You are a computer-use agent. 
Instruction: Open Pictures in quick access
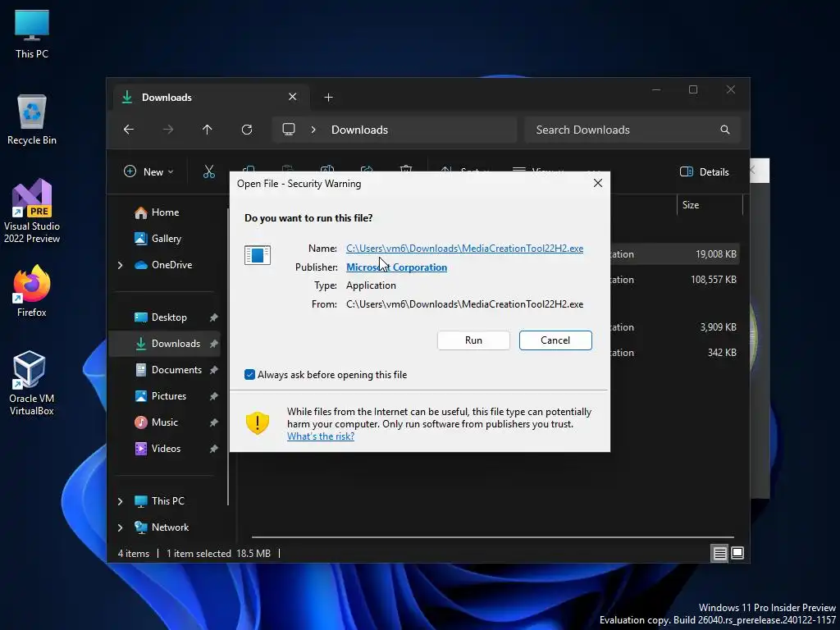(x=169, y=396)
